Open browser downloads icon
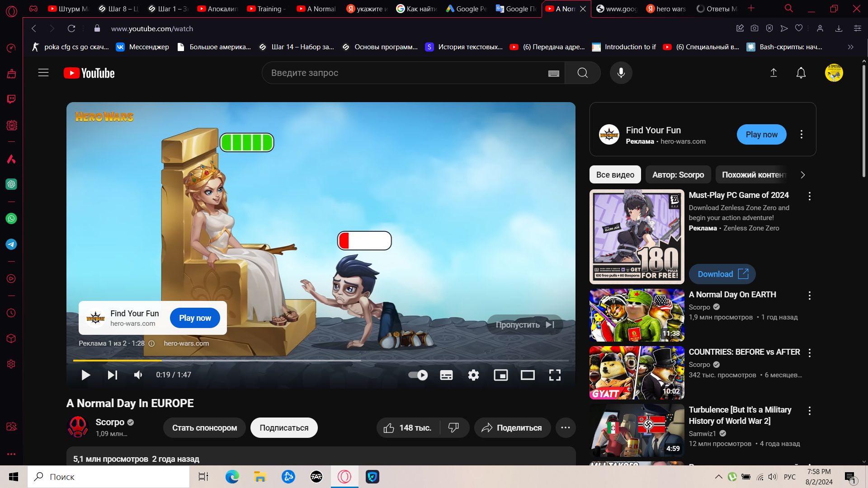 [839, 28]
